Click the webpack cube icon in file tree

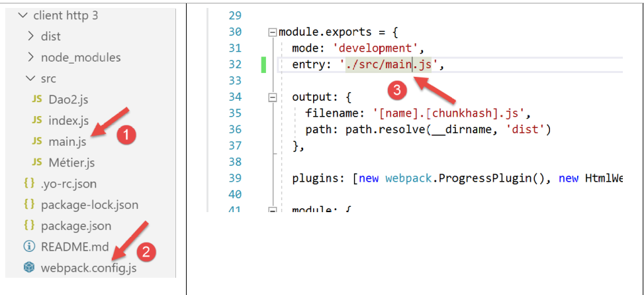click(x=28, y=268)
